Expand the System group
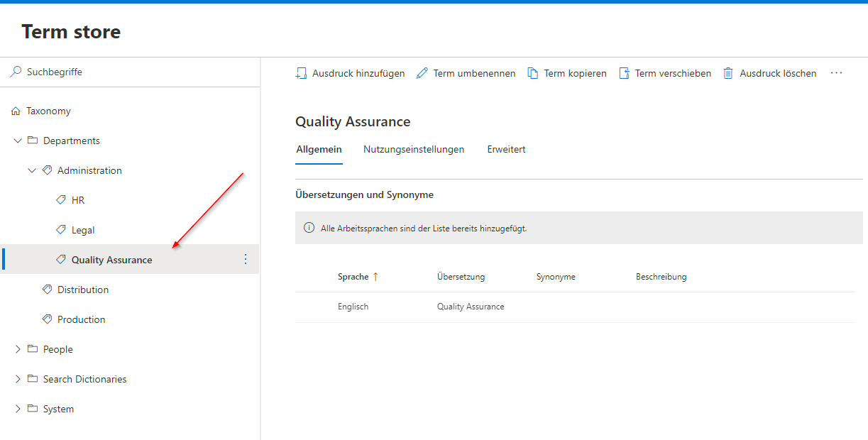Screen dimensions: 868x440 (x=18, y=409)
